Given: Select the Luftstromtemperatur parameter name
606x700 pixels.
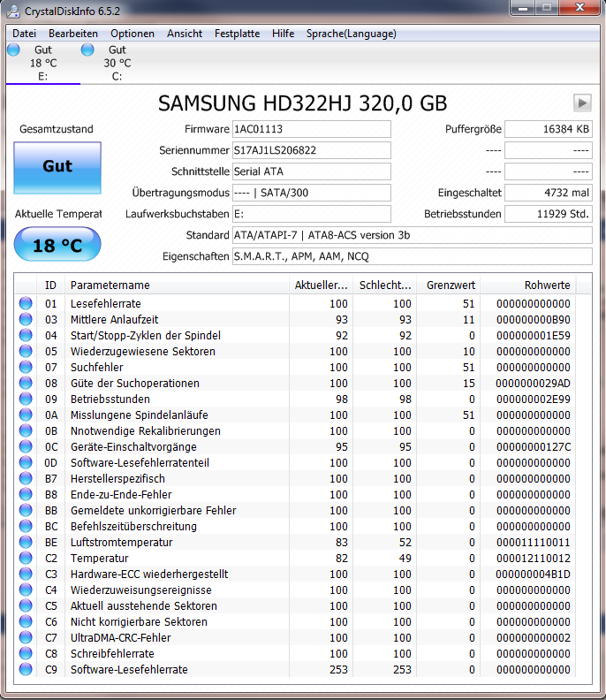Looking at the screenshot, I should [121, 543].
